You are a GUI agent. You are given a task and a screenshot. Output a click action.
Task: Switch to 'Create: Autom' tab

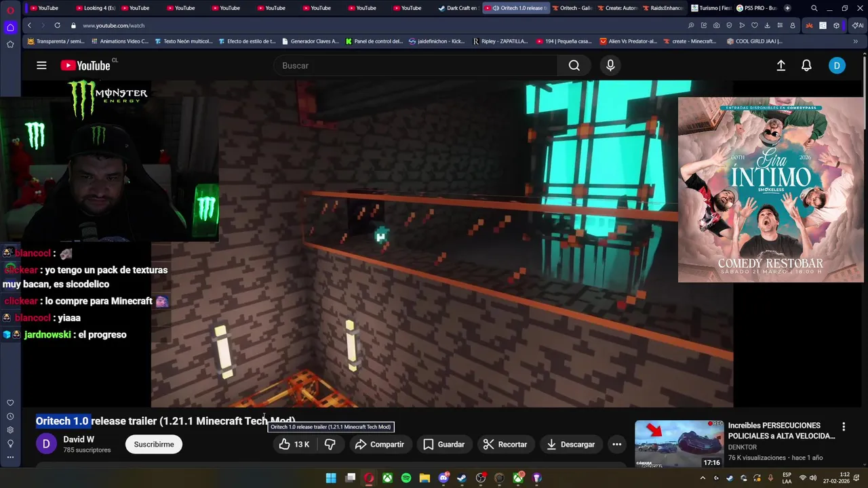[617, 8]
